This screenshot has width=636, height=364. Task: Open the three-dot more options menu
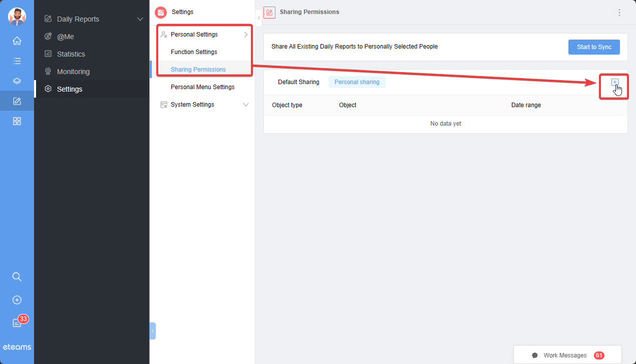[x=619, y=13]
